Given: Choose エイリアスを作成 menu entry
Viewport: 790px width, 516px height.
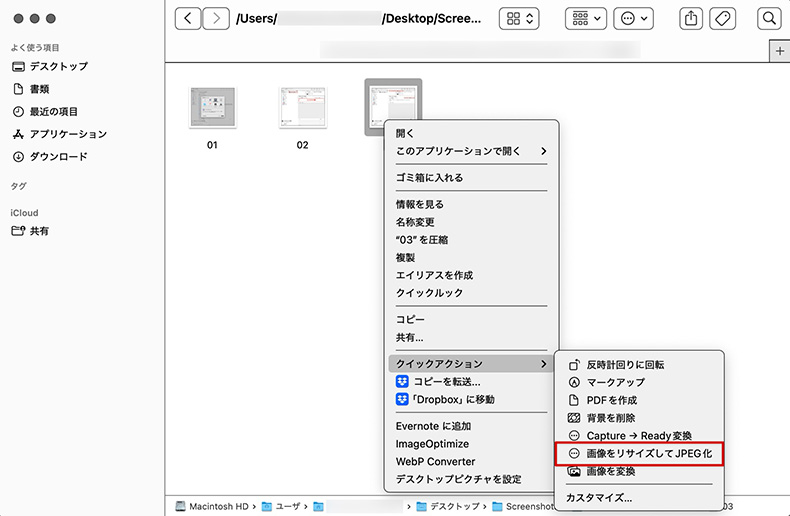Looking at the screenshot, I should (472, 275).
